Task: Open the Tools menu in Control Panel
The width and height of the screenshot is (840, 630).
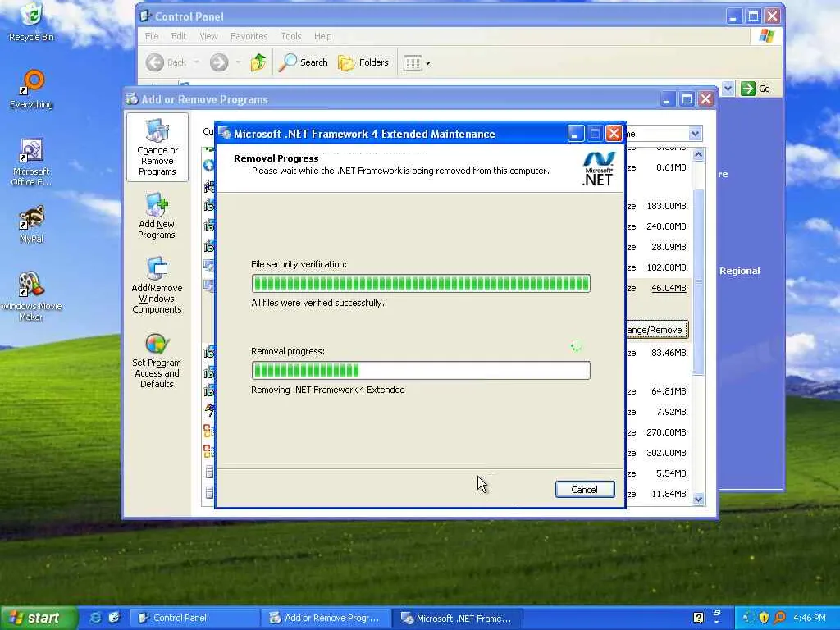Action: (x=291, y=36)
